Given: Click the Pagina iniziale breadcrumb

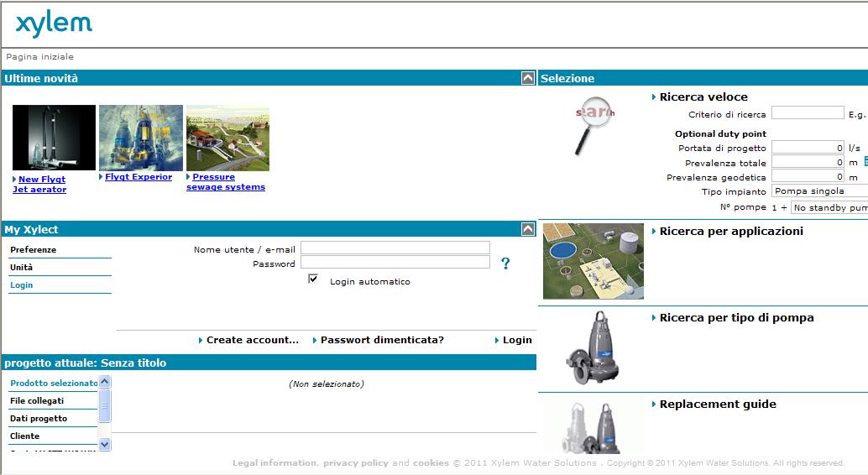Looking at the screenshot, I should 39,56.
